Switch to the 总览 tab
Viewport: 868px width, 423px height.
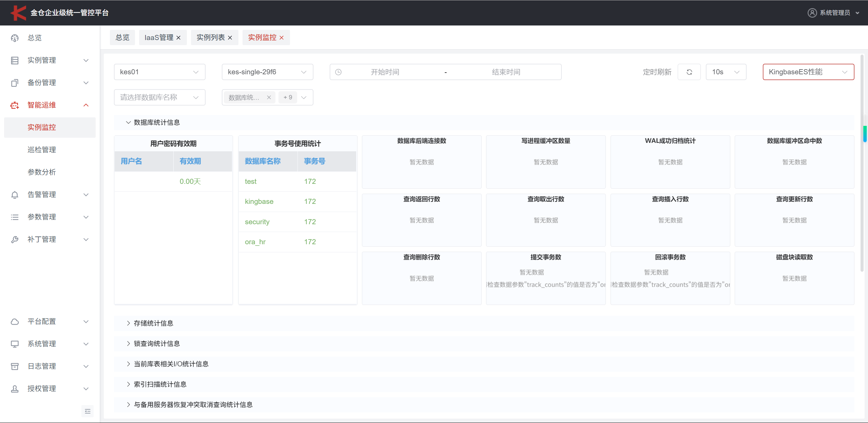point(122,37)
